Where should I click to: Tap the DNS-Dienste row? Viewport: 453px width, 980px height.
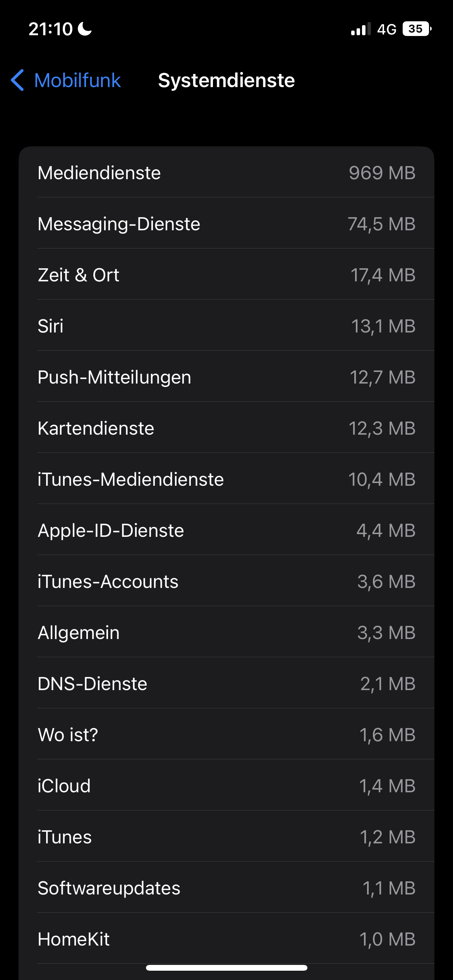coord(226,684)
